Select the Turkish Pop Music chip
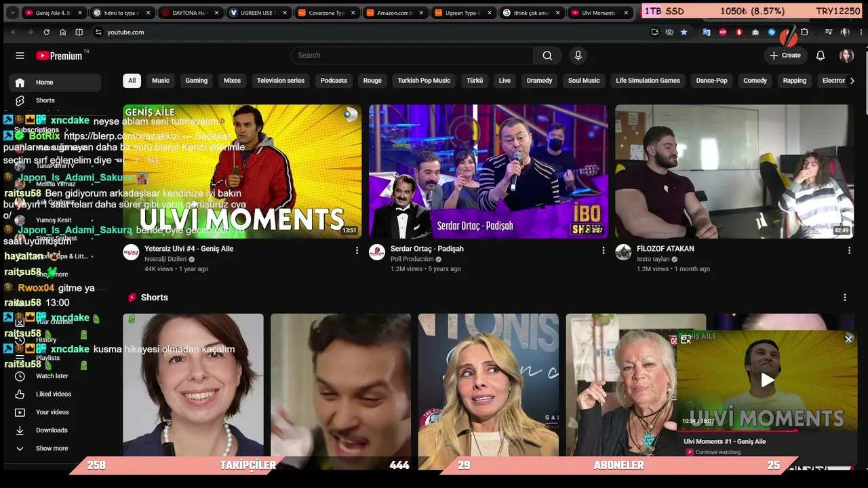The image size is (868, 488). click(424, 81)
